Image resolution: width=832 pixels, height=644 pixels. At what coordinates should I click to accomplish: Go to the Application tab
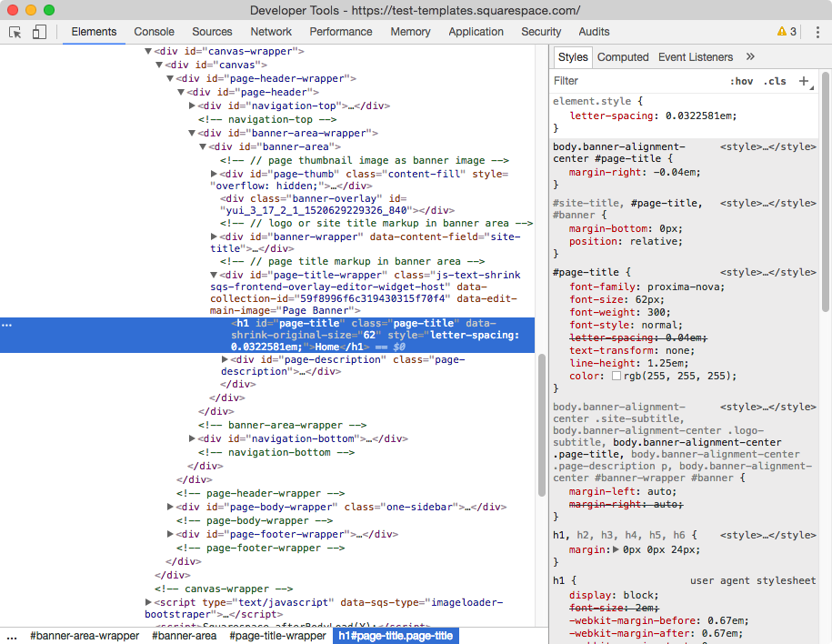476,32
